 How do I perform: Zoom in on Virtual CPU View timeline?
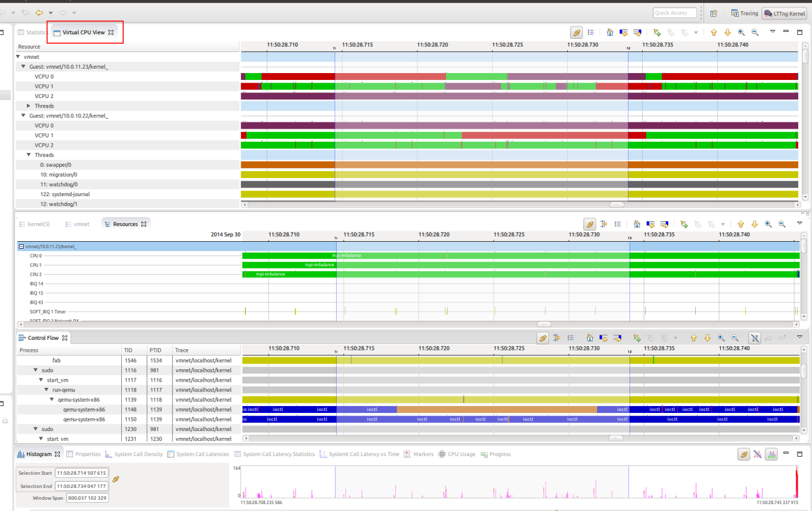741,32
